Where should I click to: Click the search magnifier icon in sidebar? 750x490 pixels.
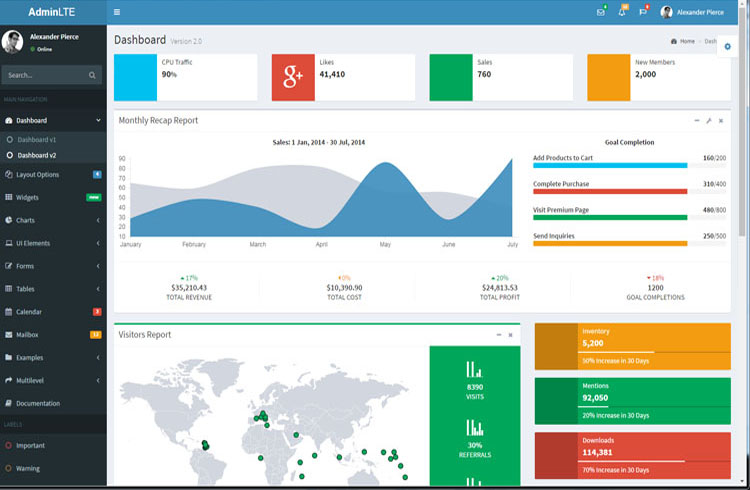tap(92, 75)
